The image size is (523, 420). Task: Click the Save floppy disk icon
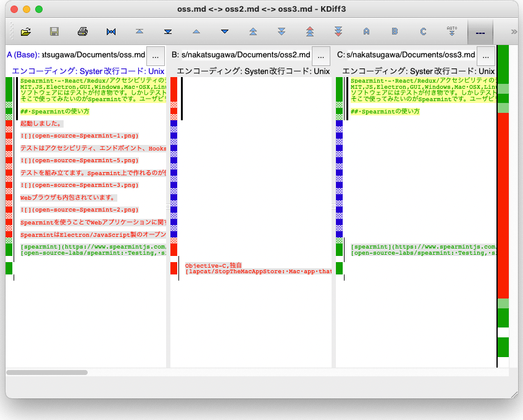tap(54, 31)
